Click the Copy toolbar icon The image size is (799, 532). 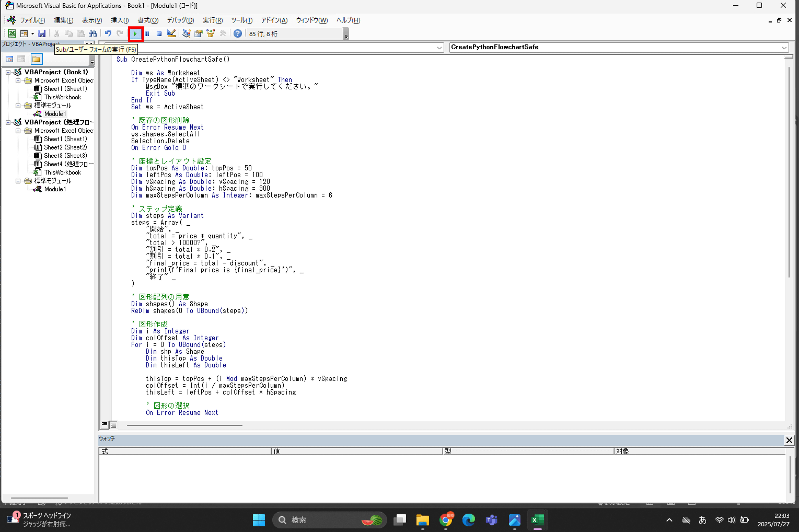pos(69,34)
